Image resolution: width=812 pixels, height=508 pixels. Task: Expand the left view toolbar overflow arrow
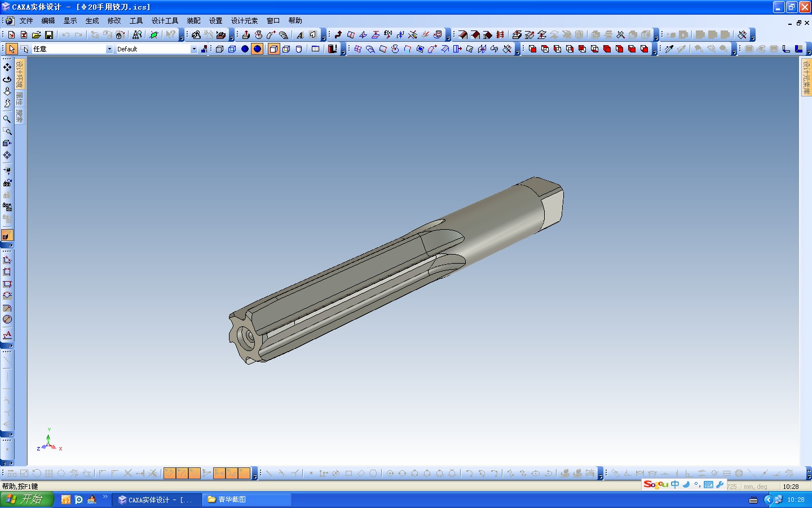click(7, 246)
